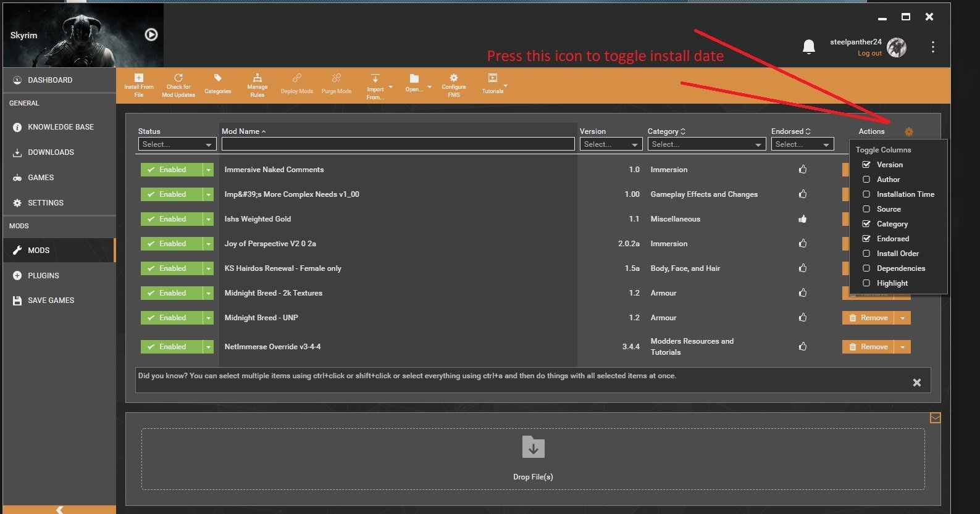Enable the Dependencies column checkbox
Image resolution: width=980 pixels, height=514 pixels.
coord(866,268)
